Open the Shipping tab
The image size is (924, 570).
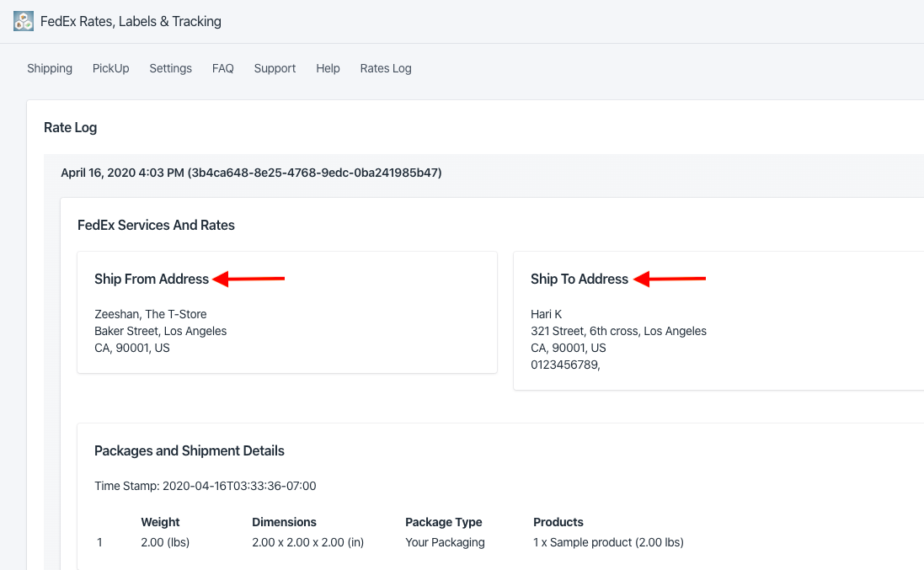50,68
